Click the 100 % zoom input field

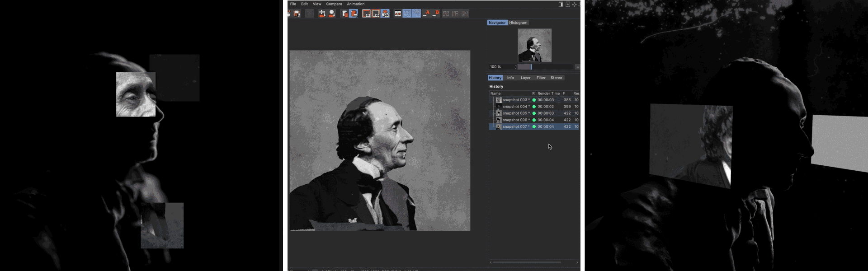pos(500,67)
